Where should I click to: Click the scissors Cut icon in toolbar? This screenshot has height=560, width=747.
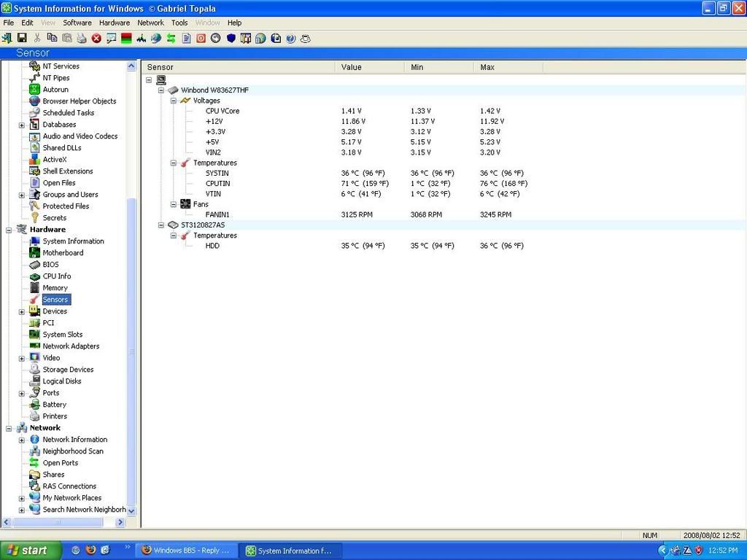[x=37, y=38]
